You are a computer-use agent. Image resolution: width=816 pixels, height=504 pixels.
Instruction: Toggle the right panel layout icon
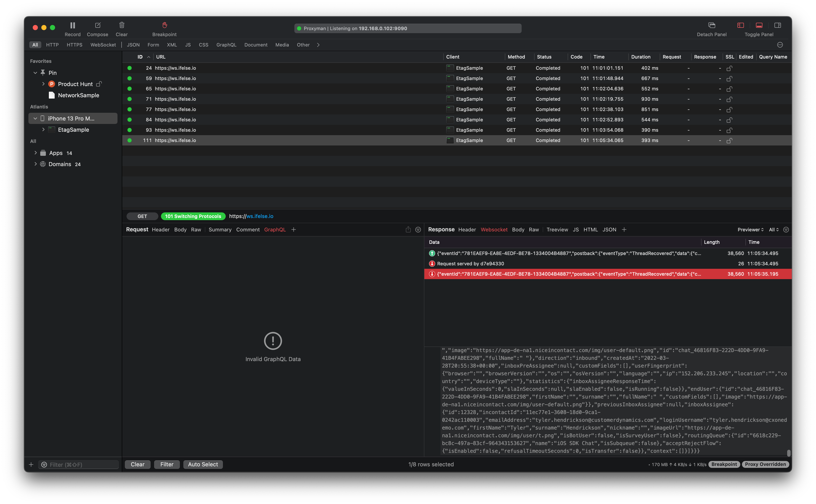pos(777,26)
